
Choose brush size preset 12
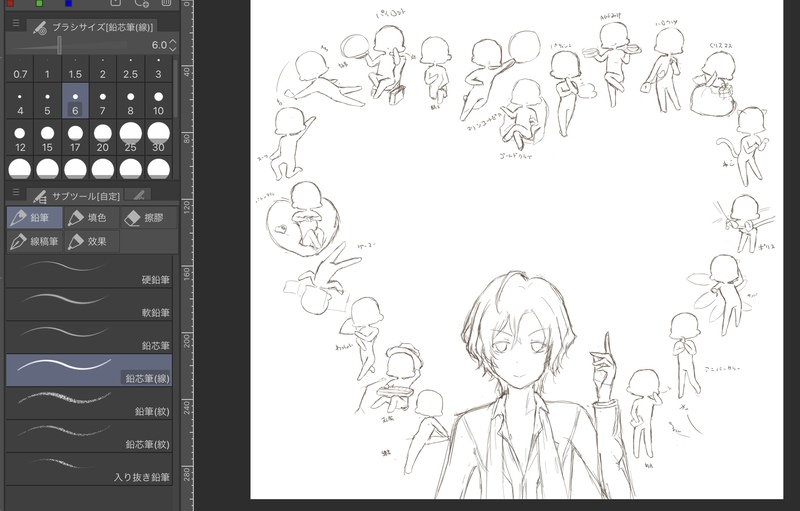(20, 137)
